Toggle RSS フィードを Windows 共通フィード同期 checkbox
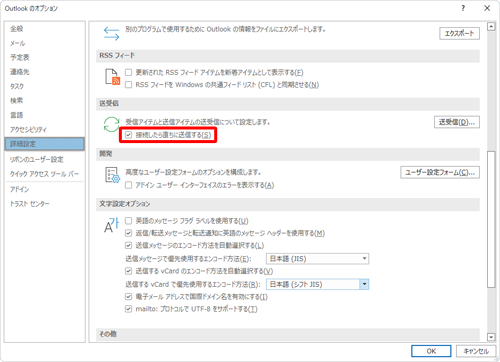Screen dimensions: 500x362 point(128,85)
